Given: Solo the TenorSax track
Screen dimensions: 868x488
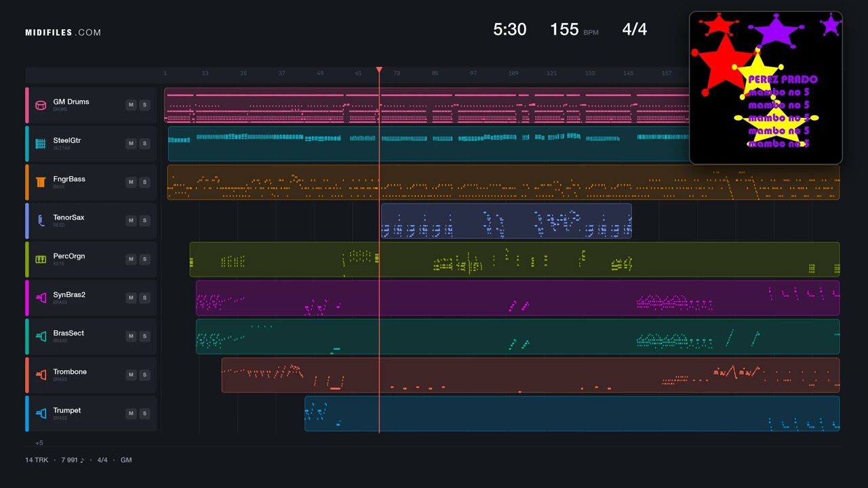Looking at the screenshot, I should pos(144,221).
